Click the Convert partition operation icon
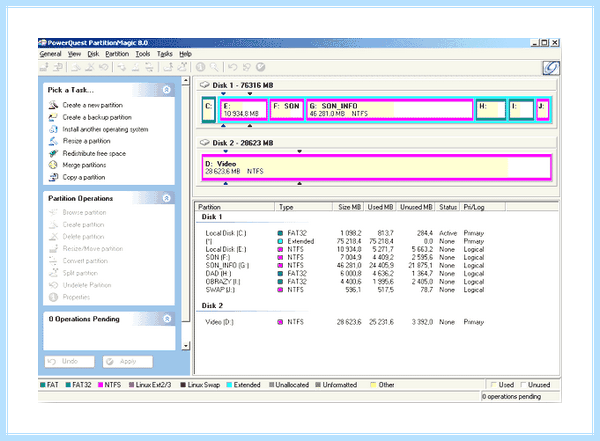 click(x=53, y=261)
